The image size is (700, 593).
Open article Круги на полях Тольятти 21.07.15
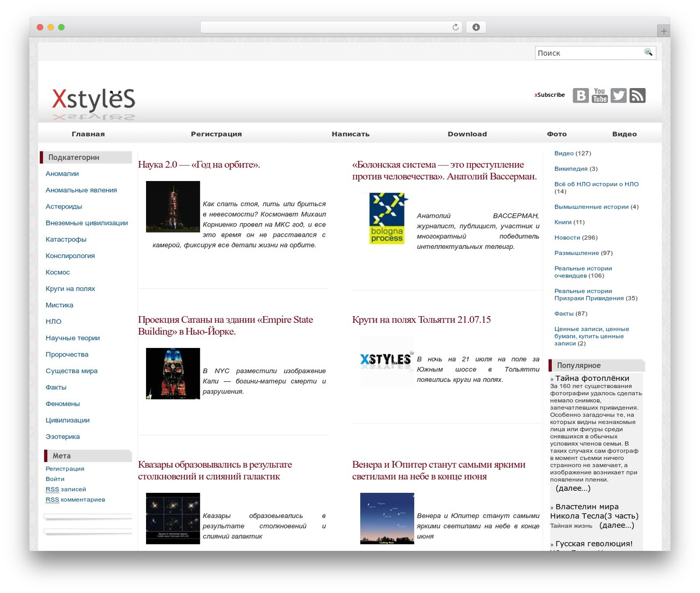coord(422,319)
